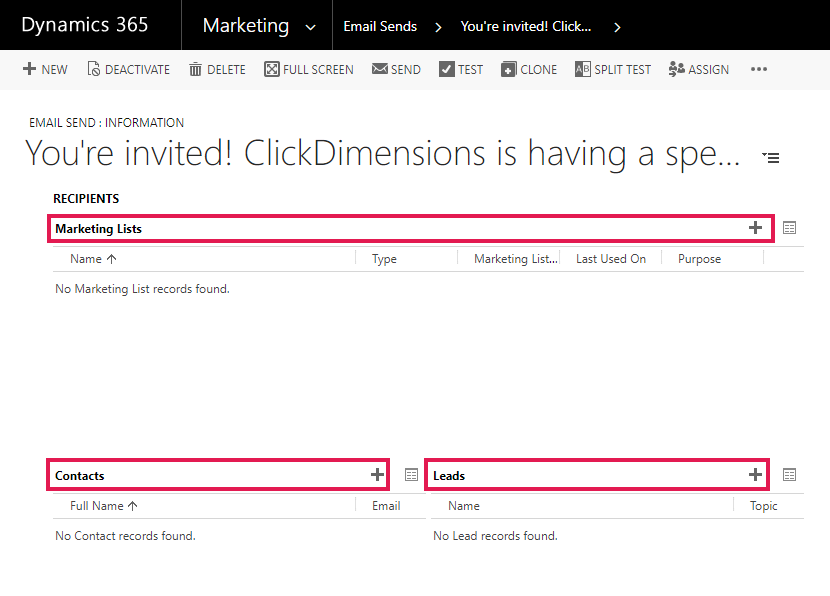Click the RECIPIENTS section heading
Screen dimensions: 830x596
[x=86, y=198]
